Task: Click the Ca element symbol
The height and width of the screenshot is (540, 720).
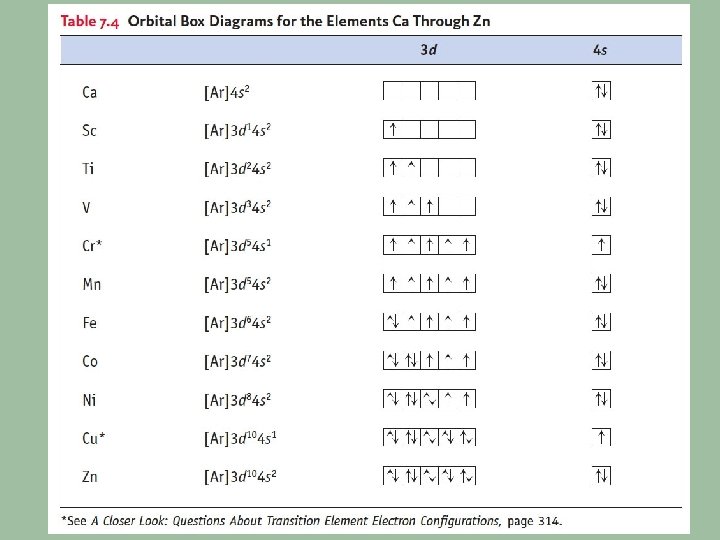Action: pyautogui.click(x=90, y=93)
